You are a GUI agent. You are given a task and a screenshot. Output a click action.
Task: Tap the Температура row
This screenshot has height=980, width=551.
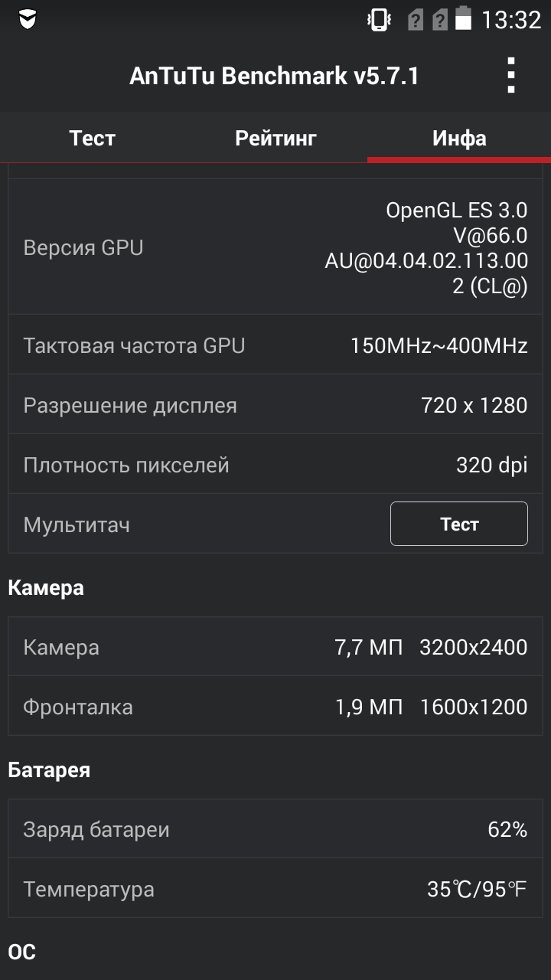pyautogui.click(x=275, y=888)
